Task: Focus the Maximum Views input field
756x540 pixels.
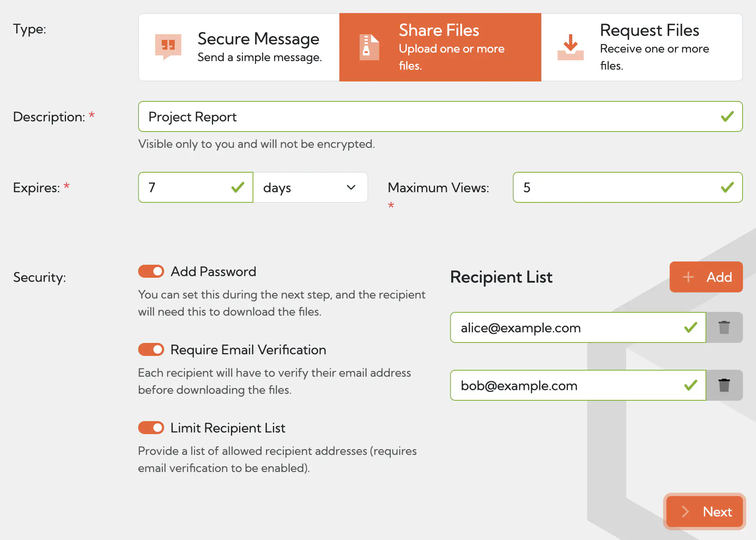Action: pyautogui.click(x=619, y=187)
